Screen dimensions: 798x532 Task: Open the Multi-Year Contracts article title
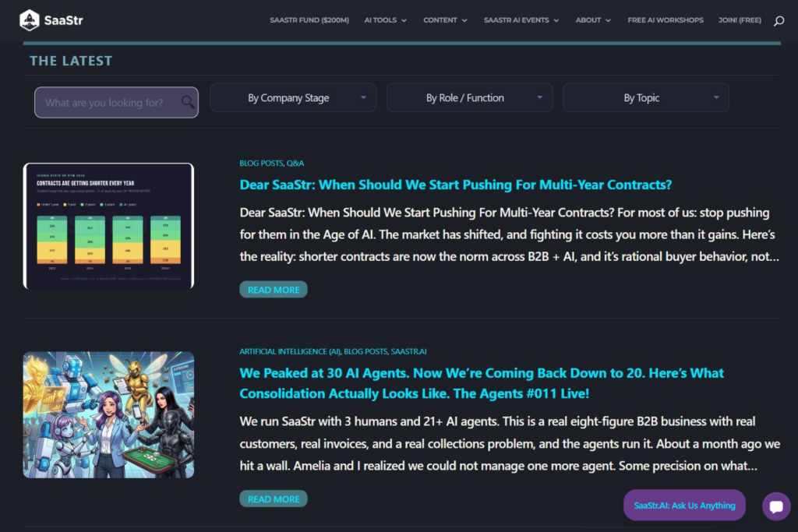[x=455, y=185]
